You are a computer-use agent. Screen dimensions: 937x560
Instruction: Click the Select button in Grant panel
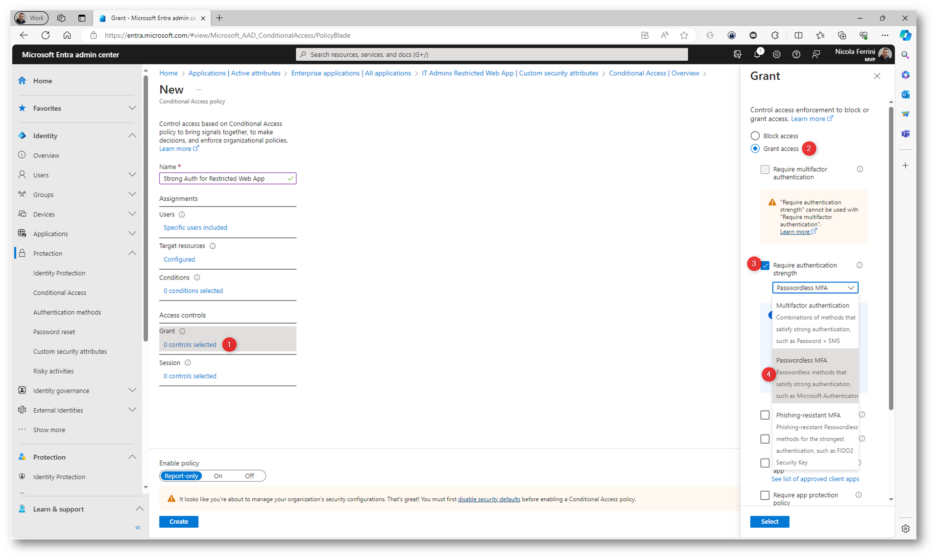769,522
